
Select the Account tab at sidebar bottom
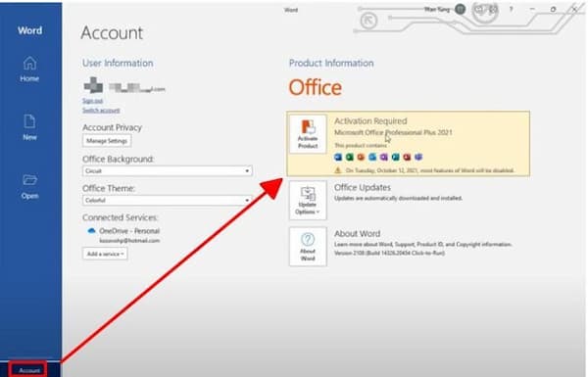click(x=29, y=370)
